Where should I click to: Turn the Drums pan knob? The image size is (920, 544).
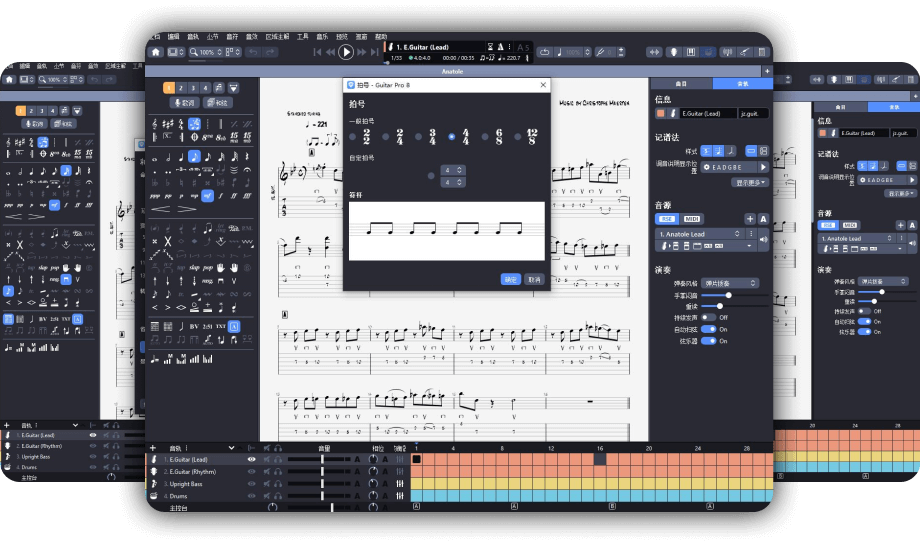(373, 496)
